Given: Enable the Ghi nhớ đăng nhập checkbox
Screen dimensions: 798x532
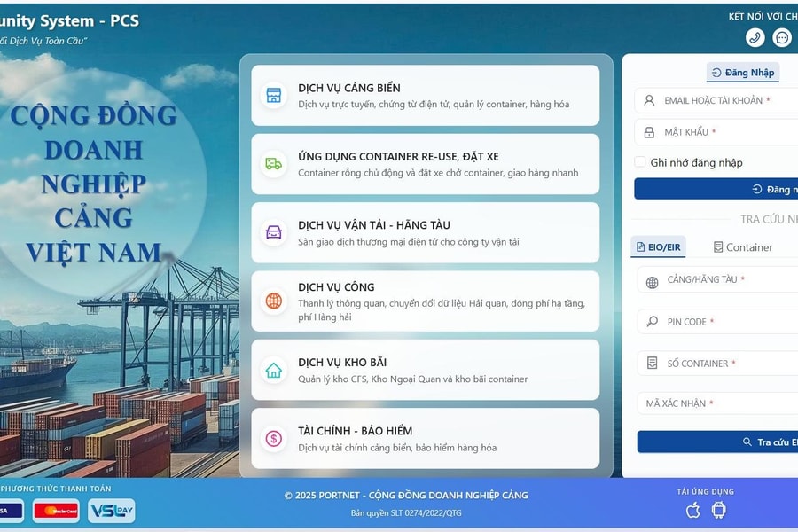Looking at the screenshot, I should click(640, 162).
